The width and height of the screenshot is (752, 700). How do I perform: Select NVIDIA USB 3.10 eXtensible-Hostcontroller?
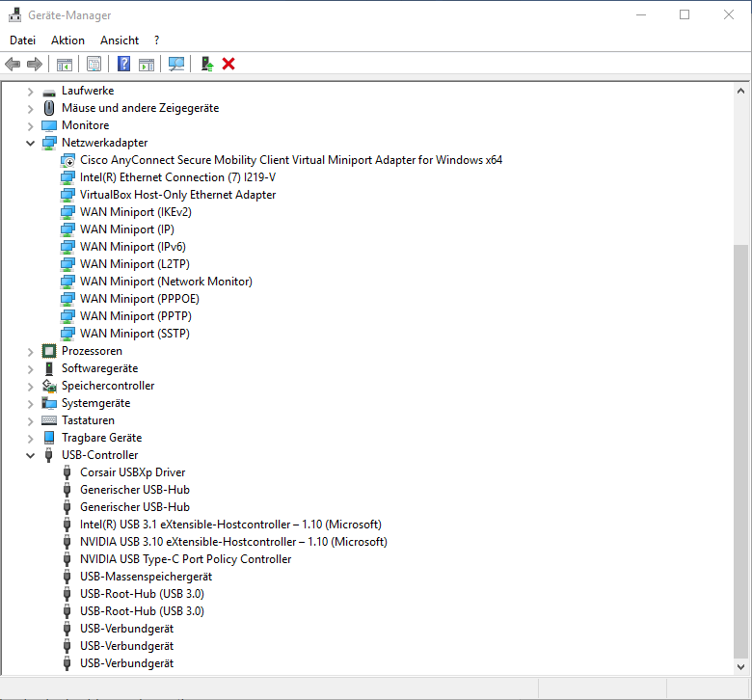pos(233,542)
